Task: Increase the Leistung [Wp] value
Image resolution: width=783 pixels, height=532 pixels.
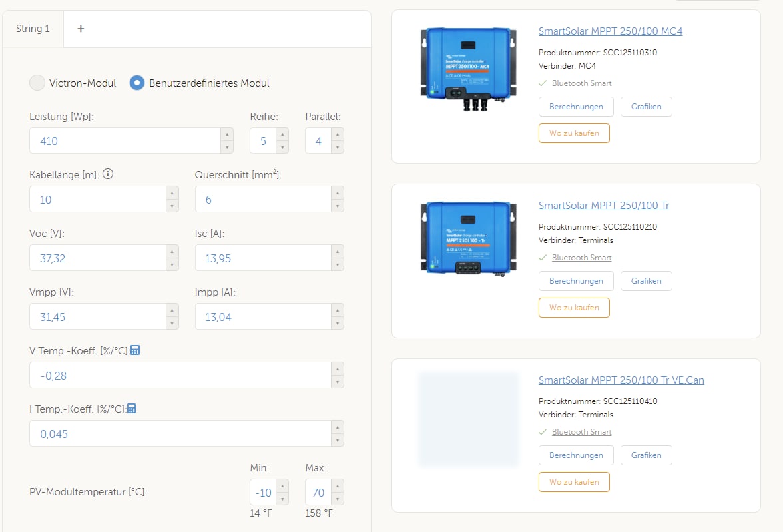Action: tap(227, 134)
